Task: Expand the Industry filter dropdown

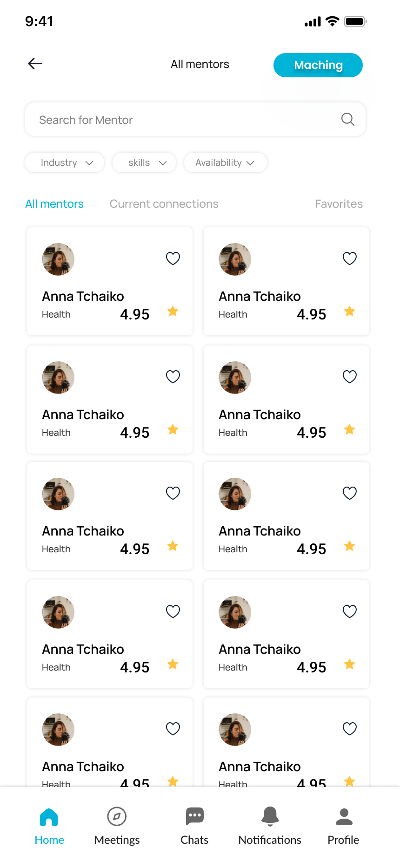Action: [x=65, y=163]
